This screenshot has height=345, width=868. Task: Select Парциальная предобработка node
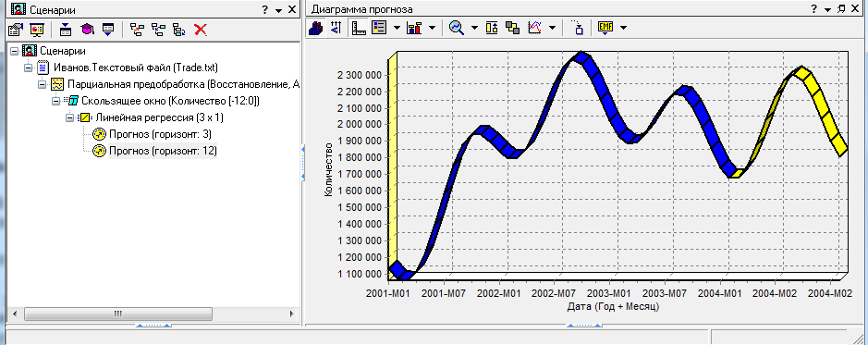(x=183, y=85)
